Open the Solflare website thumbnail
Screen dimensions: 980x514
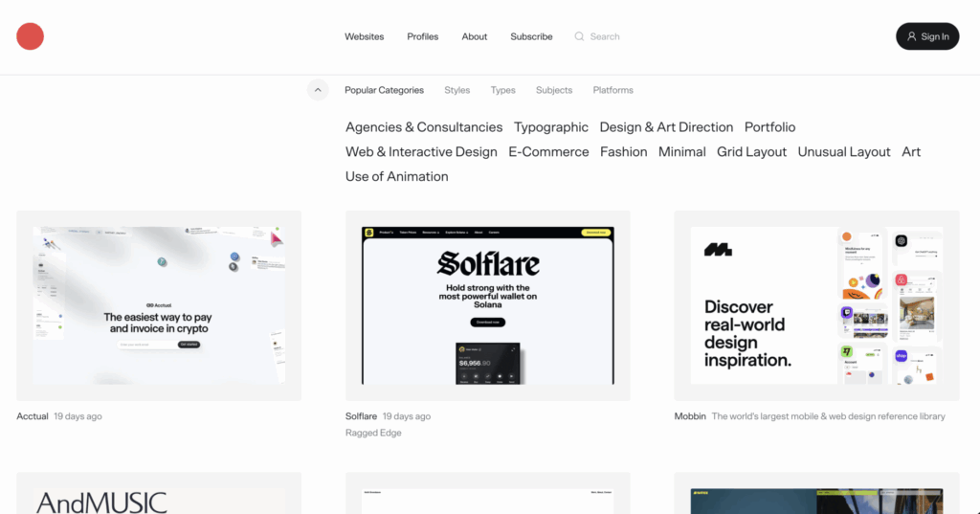pos(487,305)
